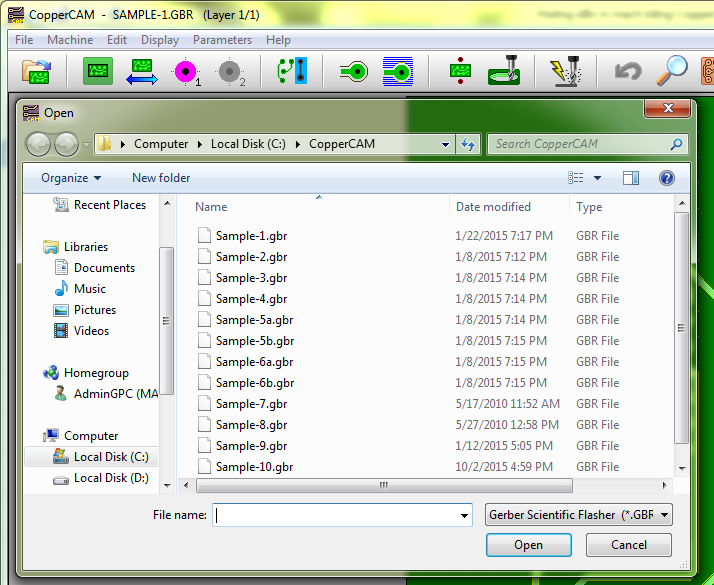Click the Open button

click(529, 545)
